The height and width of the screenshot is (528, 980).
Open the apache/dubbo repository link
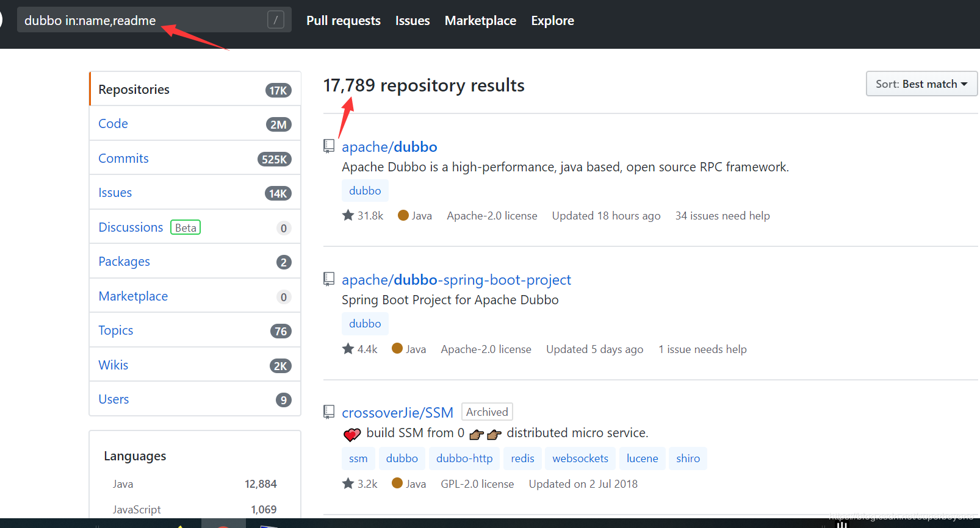tap(389, 147)
